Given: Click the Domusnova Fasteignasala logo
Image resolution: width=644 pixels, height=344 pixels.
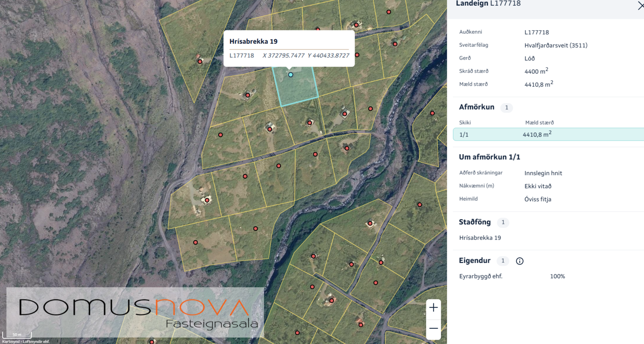Looking at the screenshot, I should [135, 313].
